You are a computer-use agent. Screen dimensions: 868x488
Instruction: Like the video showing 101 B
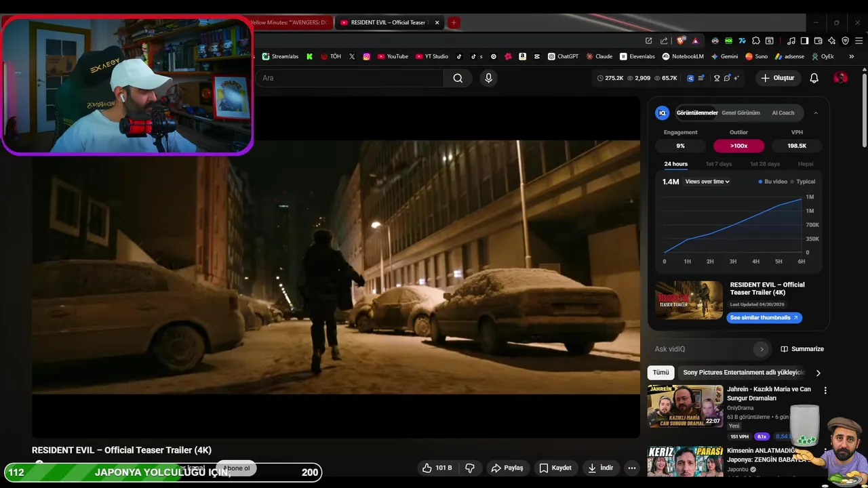[x=437, y=468]
